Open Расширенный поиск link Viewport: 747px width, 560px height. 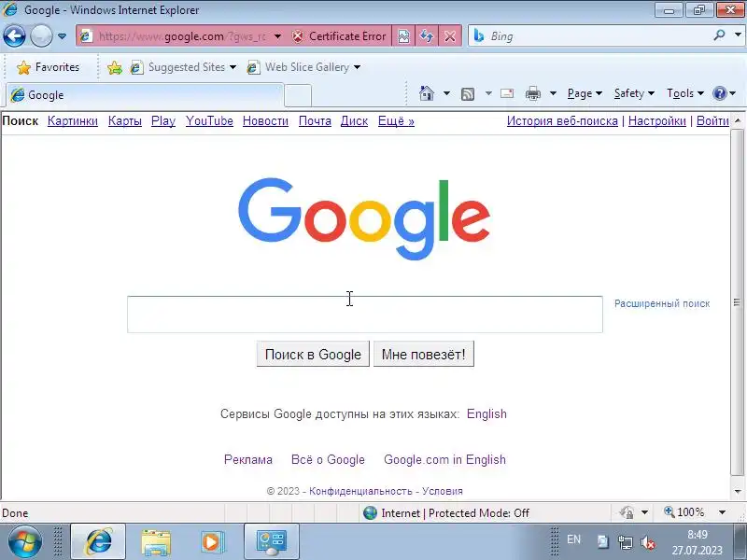(x=662, y=303)
